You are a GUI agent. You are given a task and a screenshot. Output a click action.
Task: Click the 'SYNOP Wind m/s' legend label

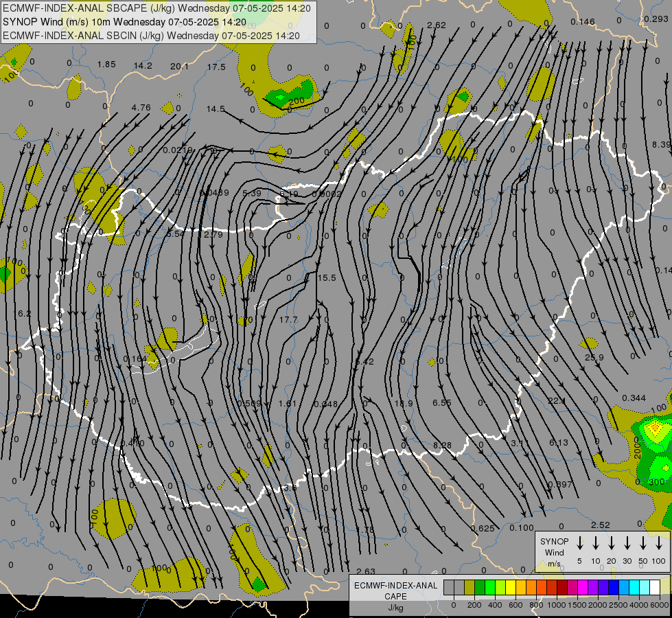554,552
